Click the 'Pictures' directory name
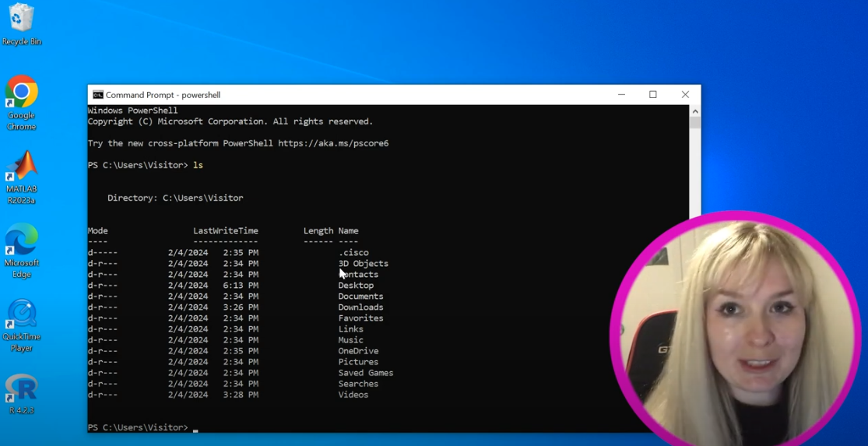Screen dimensions: 868x446 coord(358,362)
